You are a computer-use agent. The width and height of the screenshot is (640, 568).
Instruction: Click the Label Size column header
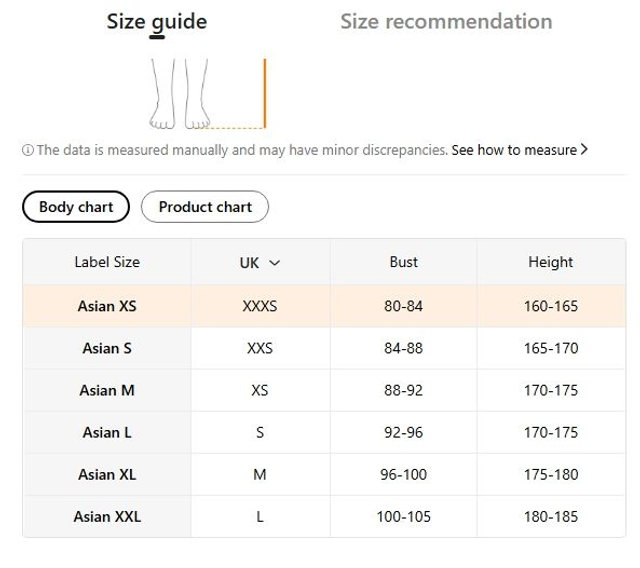107,262
